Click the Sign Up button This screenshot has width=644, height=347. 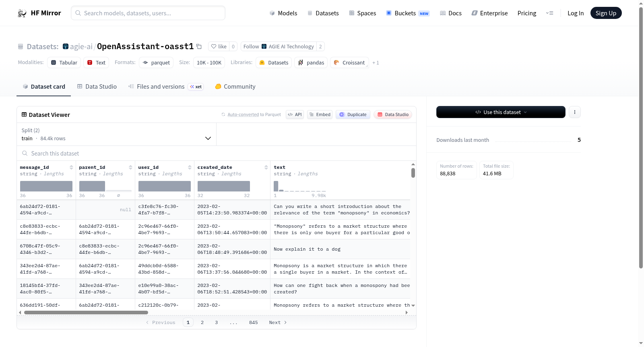click(x=606, y=13)
